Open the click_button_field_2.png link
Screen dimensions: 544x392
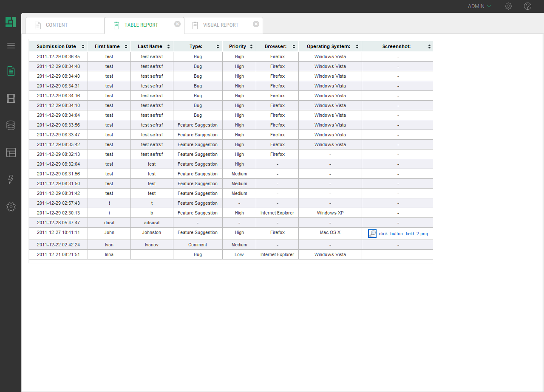click(x=403, y=234)
